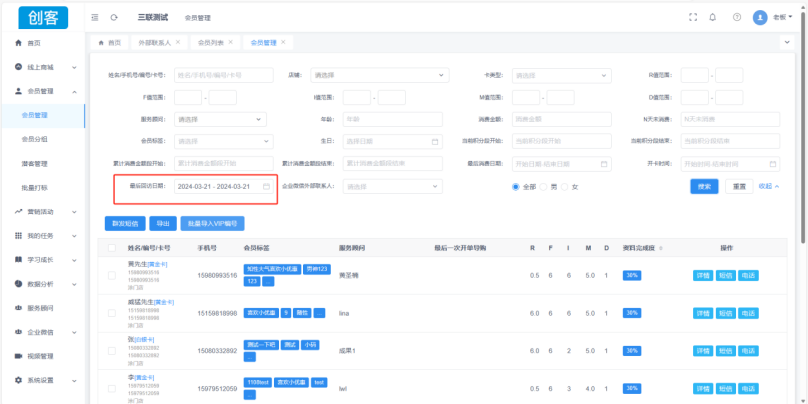Open the tabs overflow chevron at right
The height and width of the screenshot is (404, 808).
point(787,42)
